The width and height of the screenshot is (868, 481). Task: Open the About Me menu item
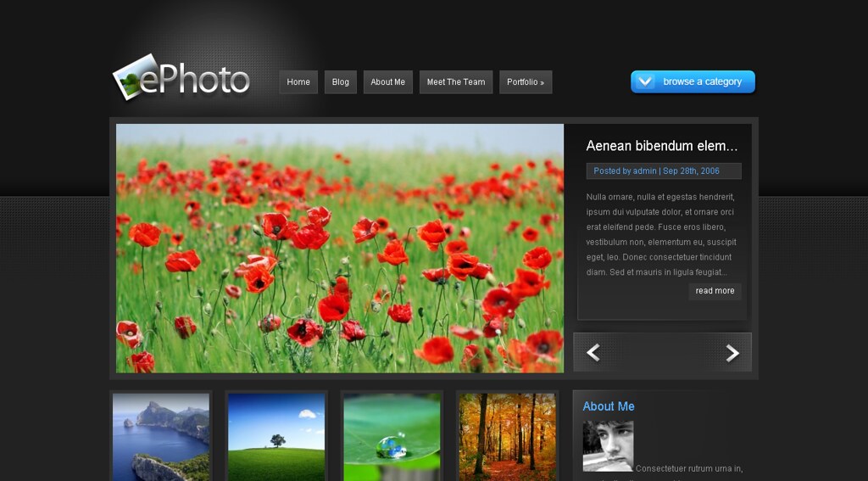coord(387,82)
